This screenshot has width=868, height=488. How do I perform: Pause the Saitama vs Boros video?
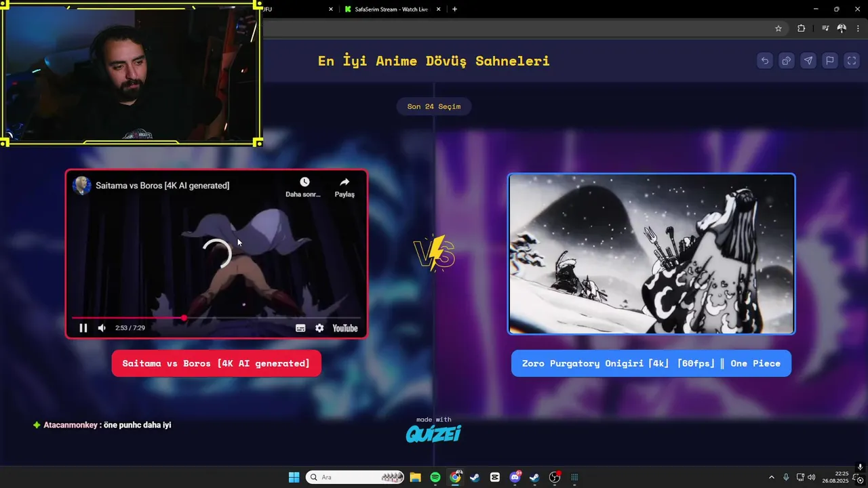83,328
